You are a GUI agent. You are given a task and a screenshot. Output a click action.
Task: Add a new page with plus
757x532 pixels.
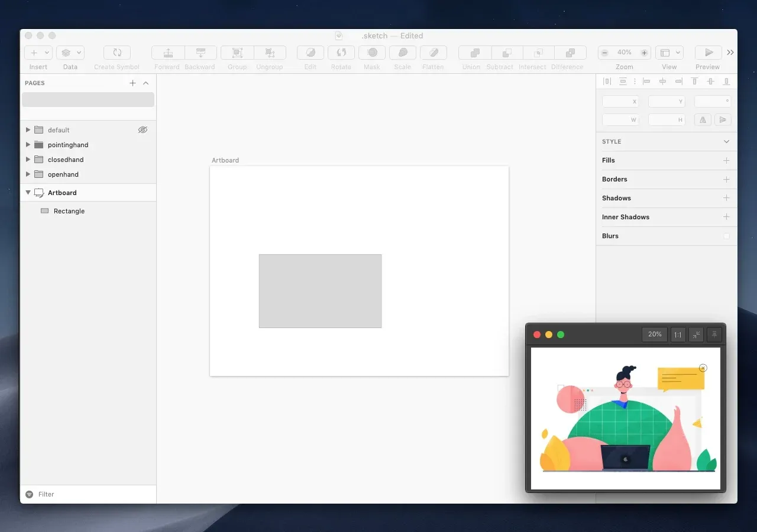[x=132, y=83]
